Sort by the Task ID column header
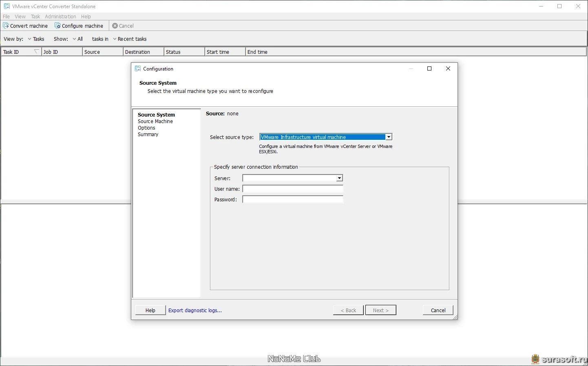This screenshot has width=588, height=366. (x=21, y=52)
